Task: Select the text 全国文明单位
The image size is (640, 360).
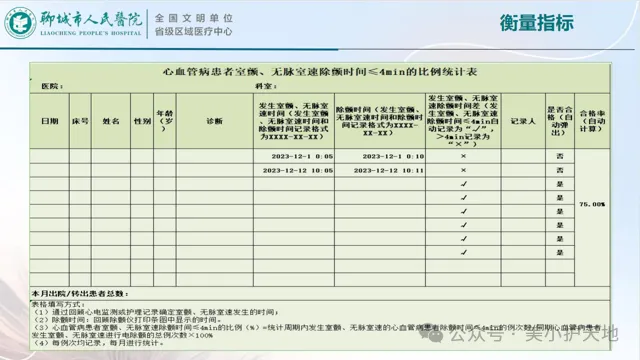Action: pyautogui.click(x=193, y=18)
